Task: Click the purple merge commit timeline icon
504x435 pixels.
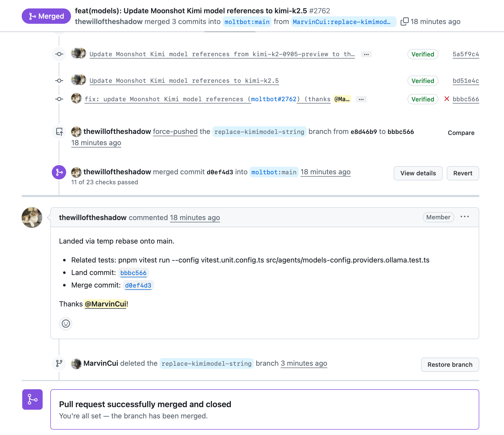Action: click(59, 172)
